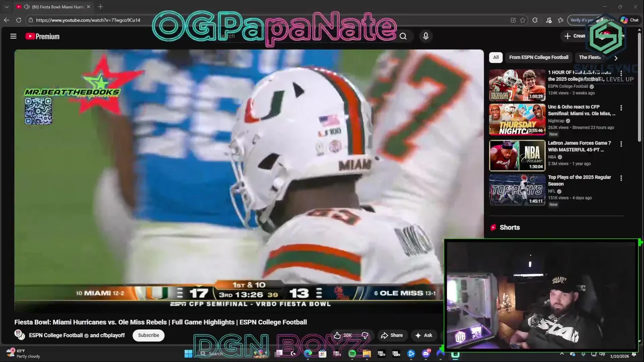Open options menu for Top Plays video
The image size is (644, 362).
click(621, 178)
